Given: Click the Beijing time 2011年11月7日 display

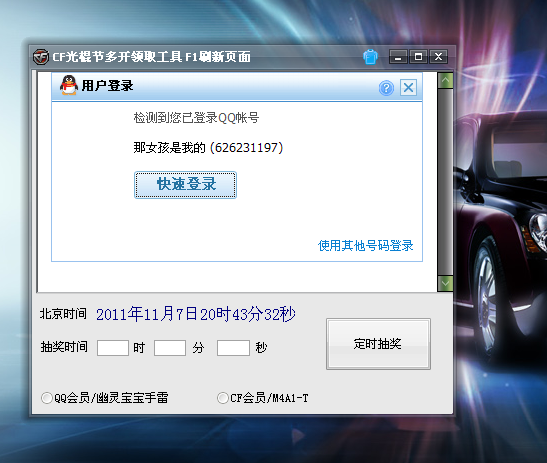Looking at the screenshot, I should (196, 314).
